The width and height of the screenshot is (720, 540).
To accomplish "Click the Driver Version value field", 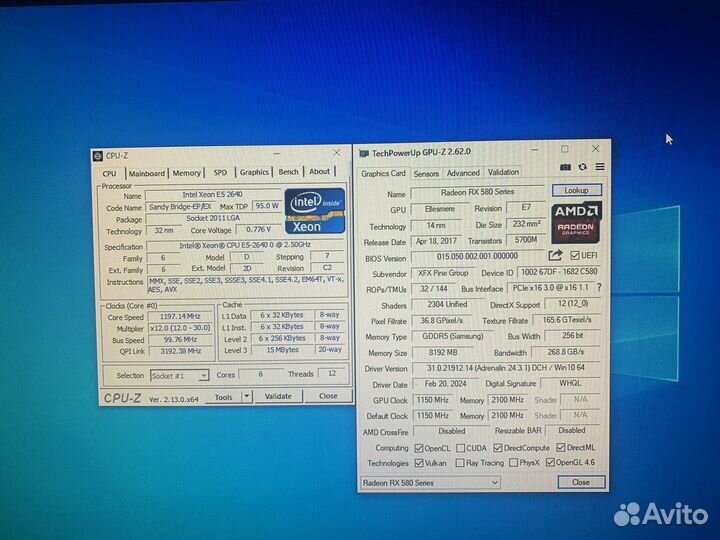I will [x=506, y=368].
